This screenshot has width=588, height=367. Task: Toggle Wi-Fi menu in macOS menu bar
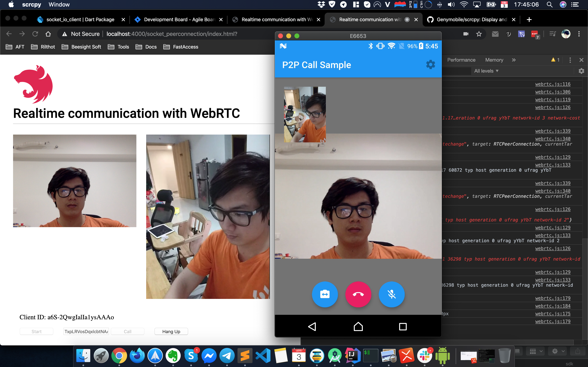click(x=464, y=5)
